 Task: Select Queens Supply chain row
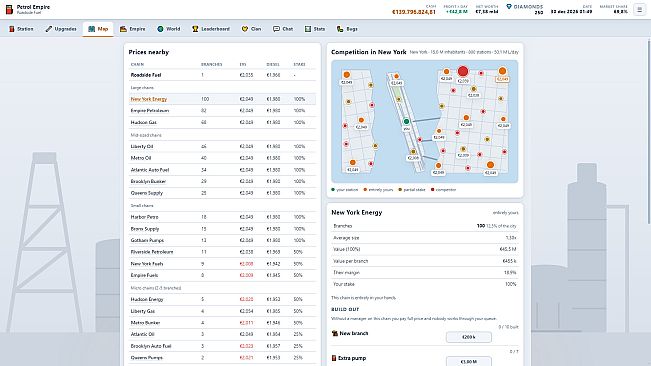click(x=222, y=193)
